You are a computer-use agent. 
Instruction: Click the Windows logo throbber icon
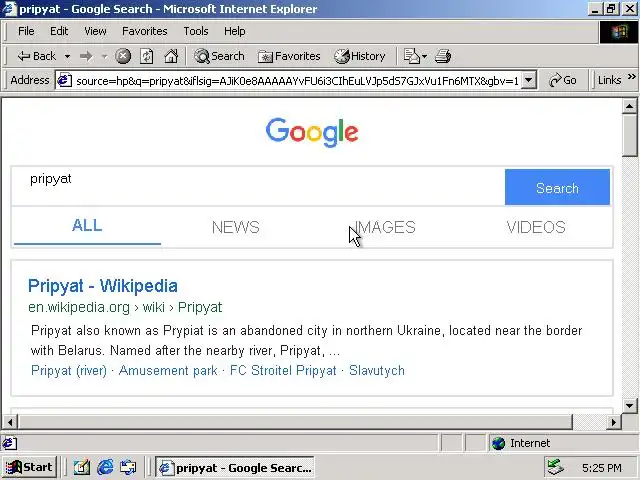619,31
